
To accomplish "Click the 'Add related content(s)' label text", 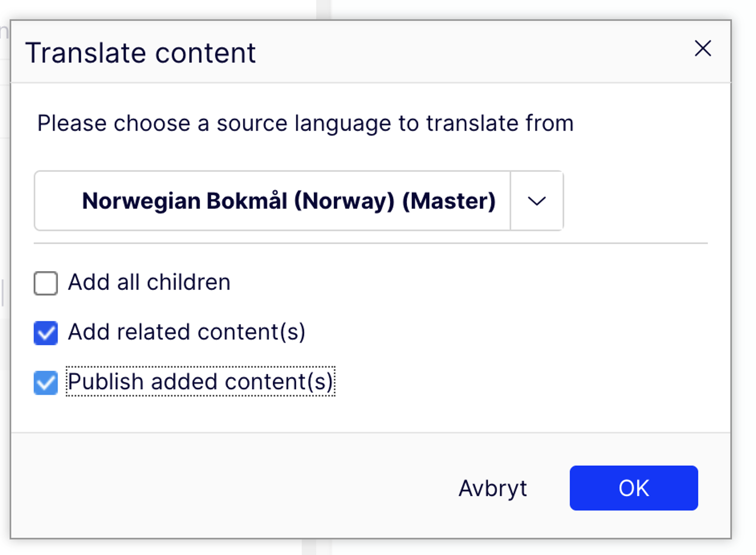I will pyautogui.click(x=187, y=332).
